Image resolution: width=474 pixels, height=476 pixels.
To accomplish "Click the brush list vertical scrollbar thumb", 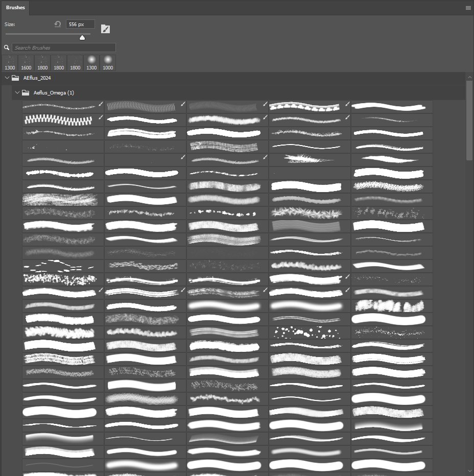I will coord(469,120).
